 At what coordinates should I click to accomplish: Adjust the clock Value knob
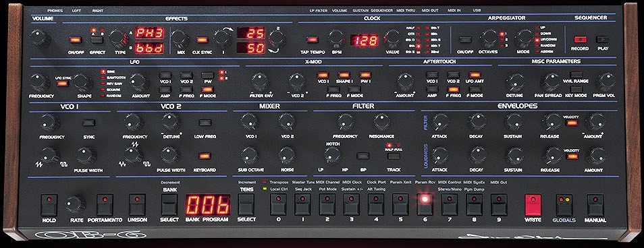pyautogui.click(x=392, y=38)
